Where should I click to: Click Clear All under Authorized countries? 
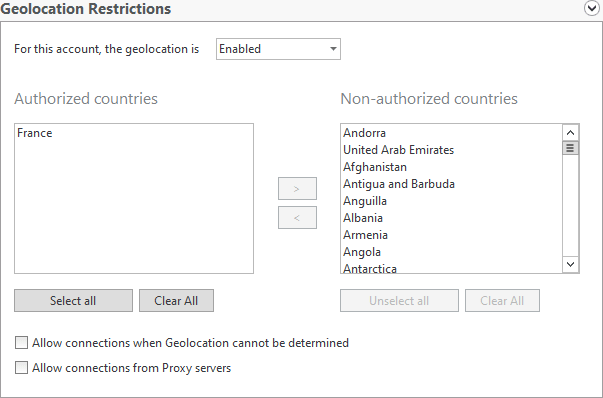176,300
